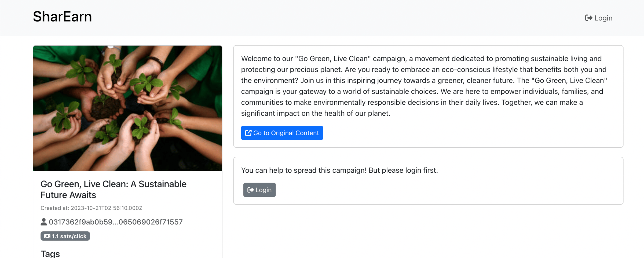Click the SharEarn brand logo
This screenshot has width=644, height=258.
[x=62, y=17]
